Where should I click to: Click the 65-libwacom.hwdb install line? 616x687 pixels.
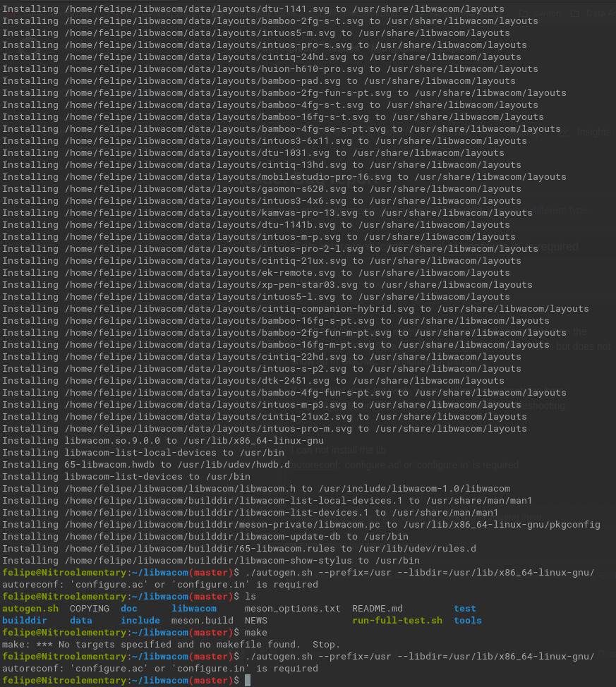146,464
